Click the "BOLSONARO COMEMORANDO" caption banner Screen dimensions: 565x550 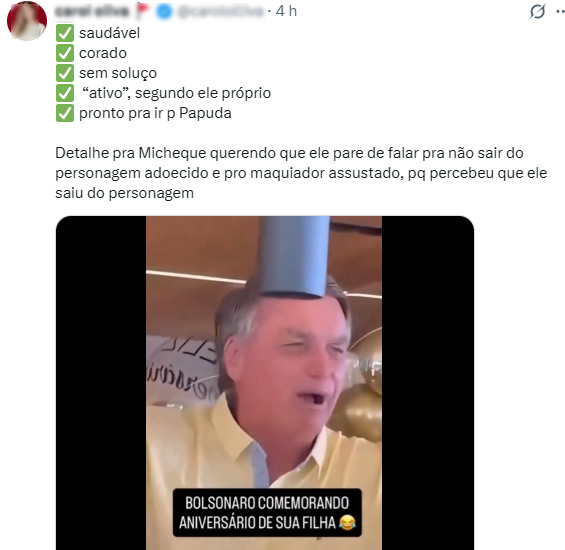pyautogui.click(x=267, y=513)
